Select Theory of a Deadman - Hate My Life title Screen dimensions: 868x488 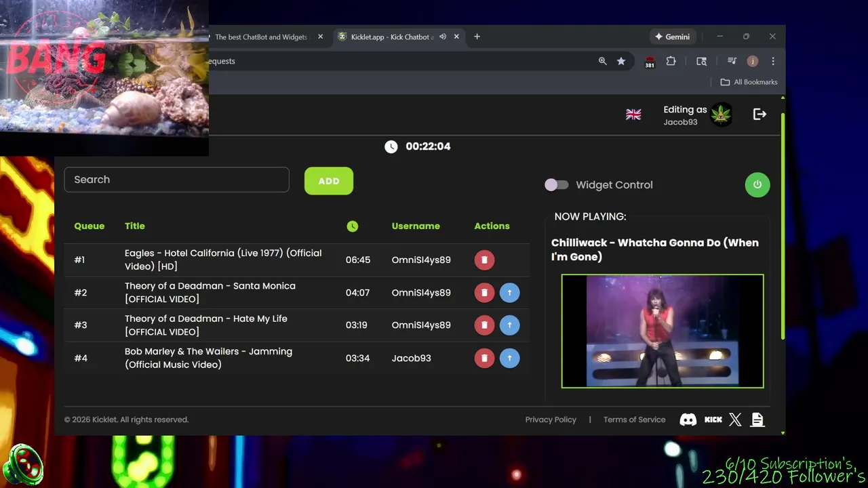206,325
